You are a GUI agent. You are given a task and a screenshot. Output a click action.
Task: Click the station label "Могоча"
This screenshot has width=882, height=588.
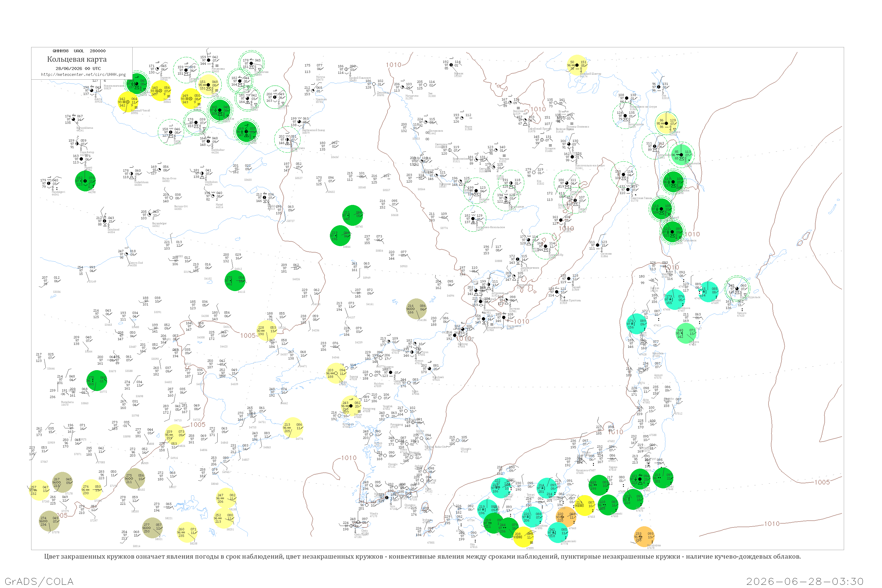(320, 77)
